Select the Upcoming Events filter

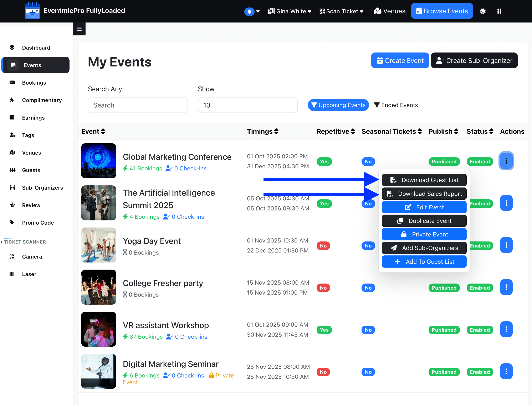pyautogui.click(x=338, y=105)
